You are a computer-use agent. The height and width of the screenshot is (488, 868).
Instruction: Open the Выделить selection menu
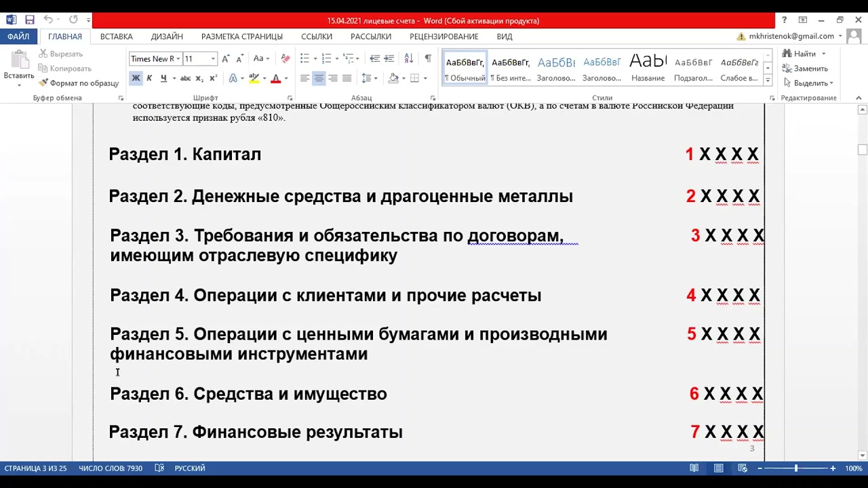click(x=807, y=83)
